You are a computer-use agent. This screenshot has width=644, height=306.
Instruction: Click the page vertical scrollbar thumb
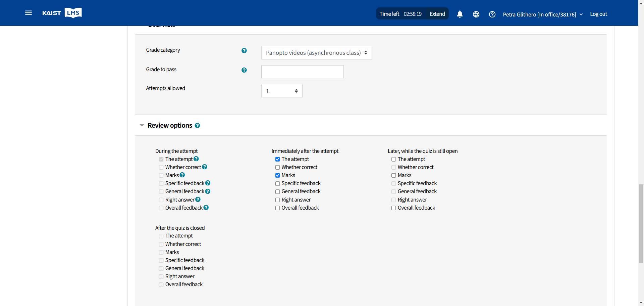click(x=641, y=224)
